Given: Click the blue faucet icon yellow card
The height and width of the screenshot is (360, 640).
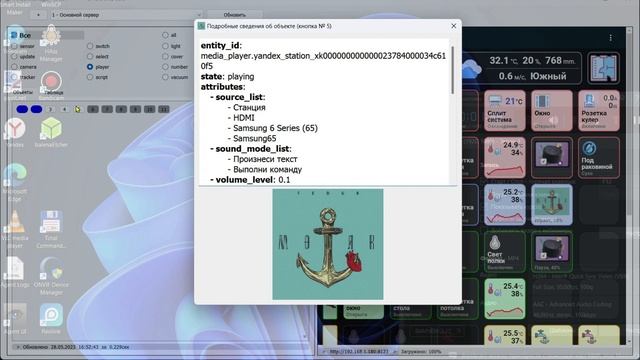Looking at the screenshot, I should tap(552, 336).
